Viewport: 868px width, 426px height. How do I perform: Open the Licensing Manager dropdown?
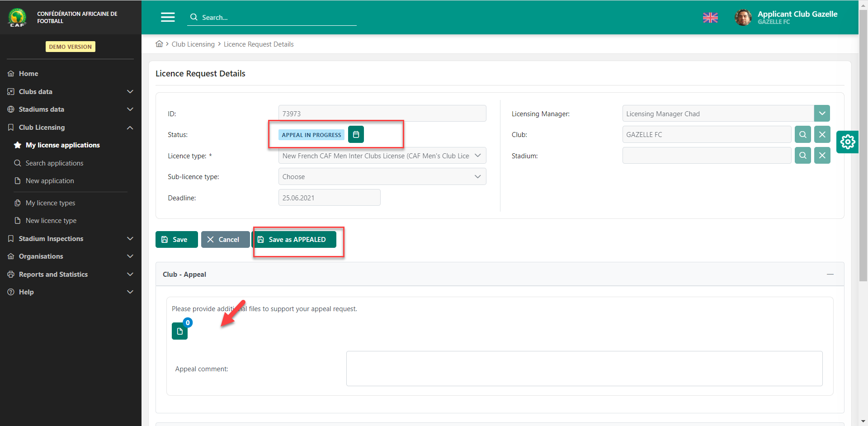point(822,114)
